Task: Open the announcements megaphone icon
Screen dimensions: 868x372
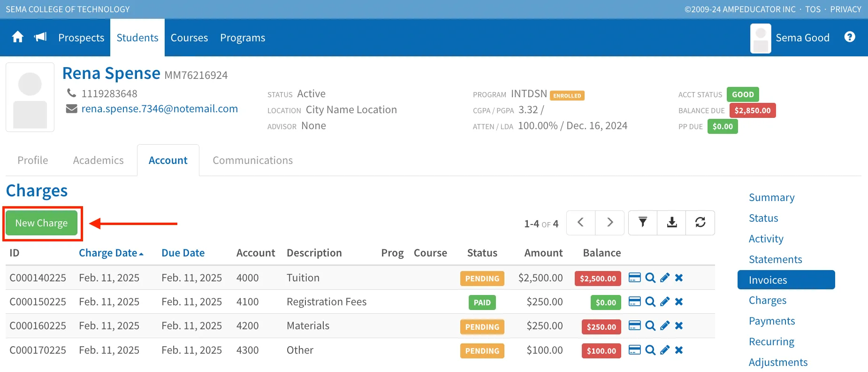Action: coord(41,37)
